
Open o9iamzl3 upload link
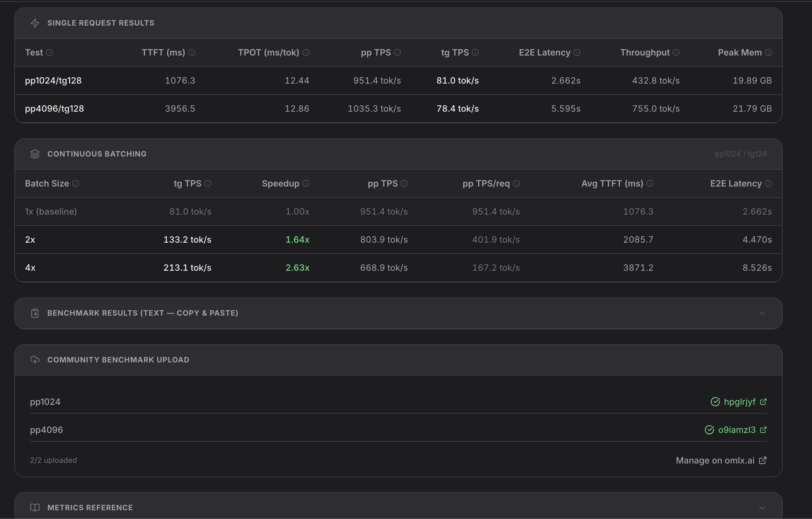tap(737, 430)
